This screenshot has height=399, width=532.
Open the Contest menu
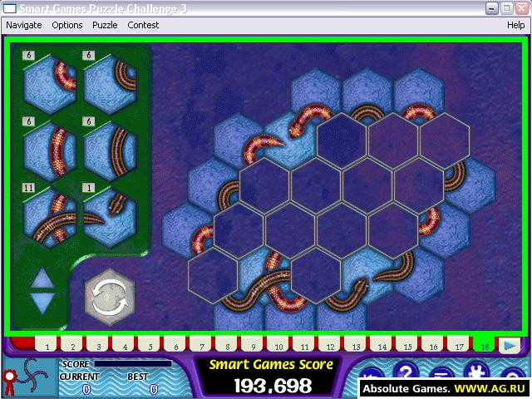(143, 25)
